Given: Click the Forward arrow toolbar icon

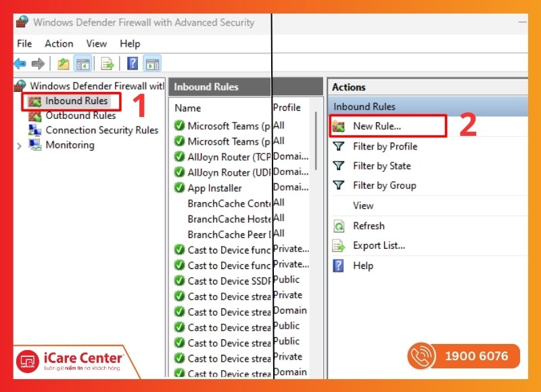Looking at the screenshot, I should click(x=38, y=64).
